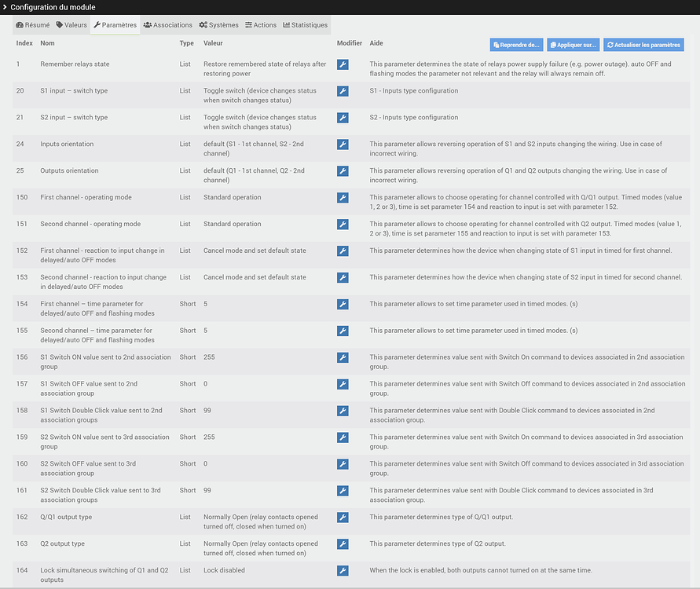This screenshot has width=700, height=589.
Task: Click the wrench icon for Remember relays state
Action: click(x=343, y=64)
